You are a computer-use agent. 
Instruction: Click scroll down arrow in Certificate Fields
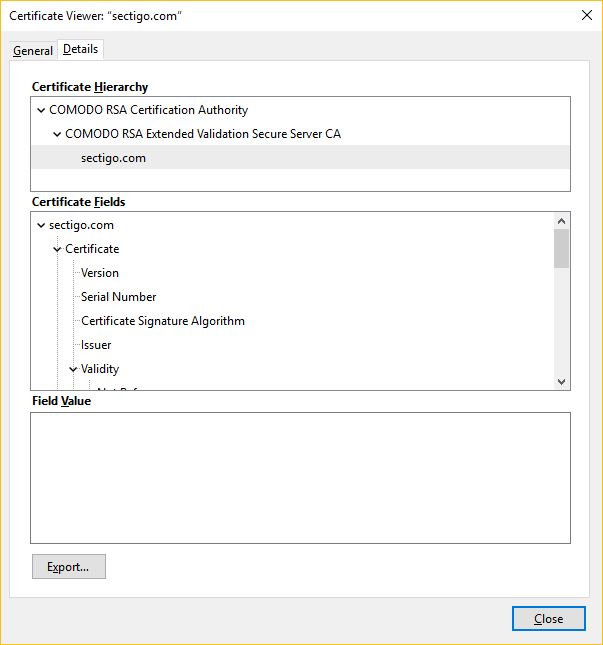(561, 382)
